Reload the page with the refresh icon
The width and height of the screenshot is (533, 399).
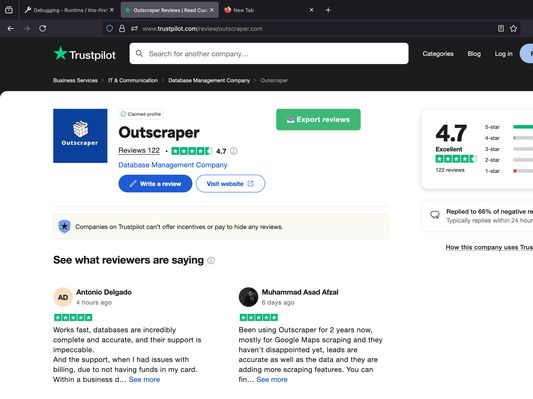(42, 29)
